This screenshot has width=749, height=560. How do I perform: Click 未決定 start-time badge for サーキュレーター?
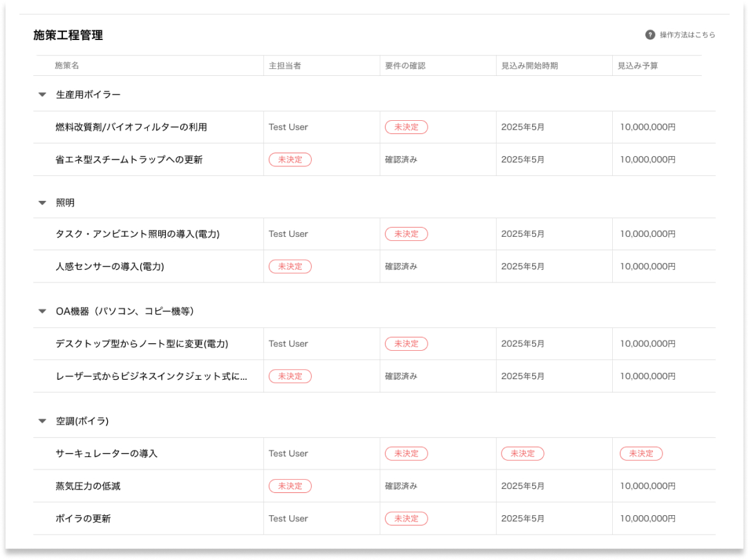(522, 454)
